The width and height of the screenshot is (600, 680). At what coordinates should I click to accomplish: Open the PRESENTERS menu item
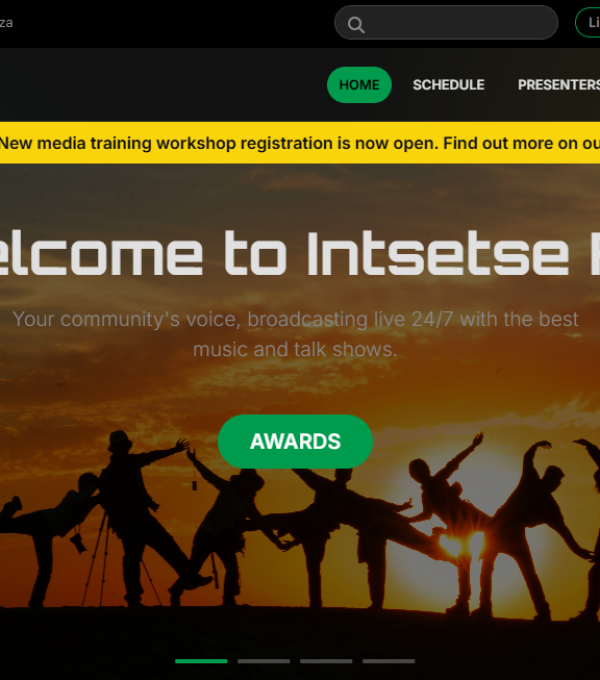click(559, 85)
